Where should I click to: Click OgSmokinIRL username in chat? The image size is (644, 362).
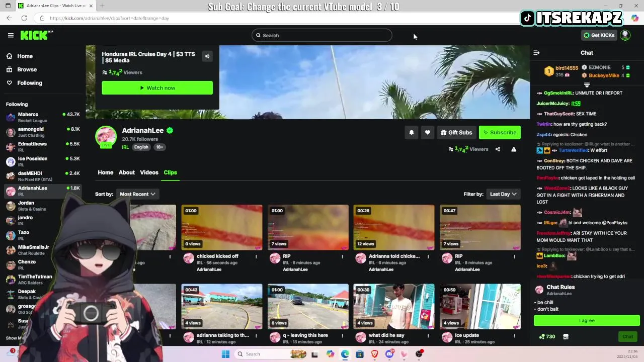tap(558, 93)
